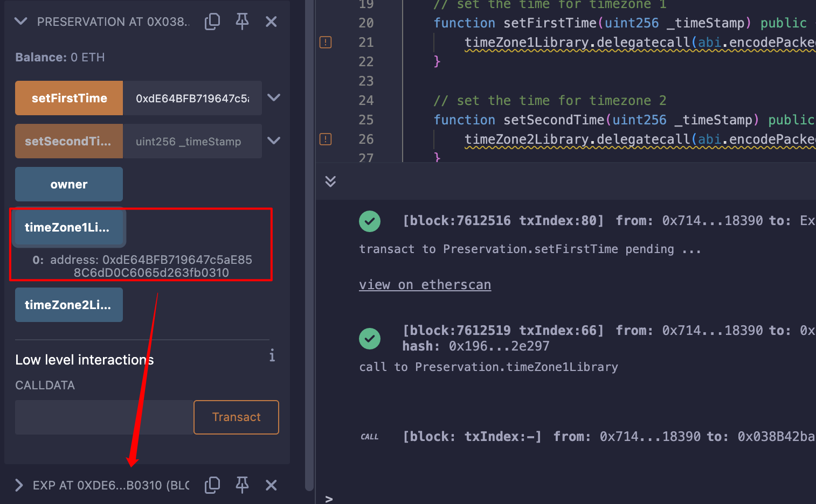Click 'transact to Preservation.setFirstTime pending' text
This screenshot has width=816, height=504.
[530, 249]
